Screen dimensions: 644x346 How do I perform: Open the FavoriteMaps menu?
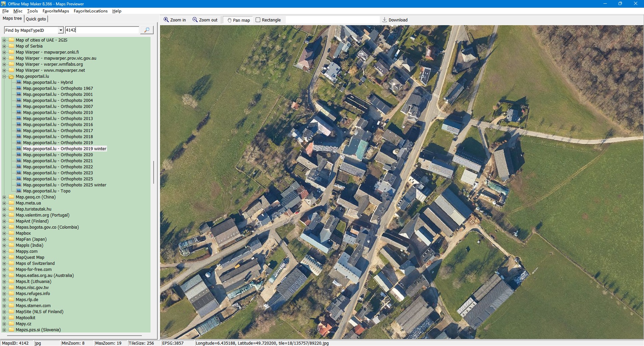pos(56,11)
